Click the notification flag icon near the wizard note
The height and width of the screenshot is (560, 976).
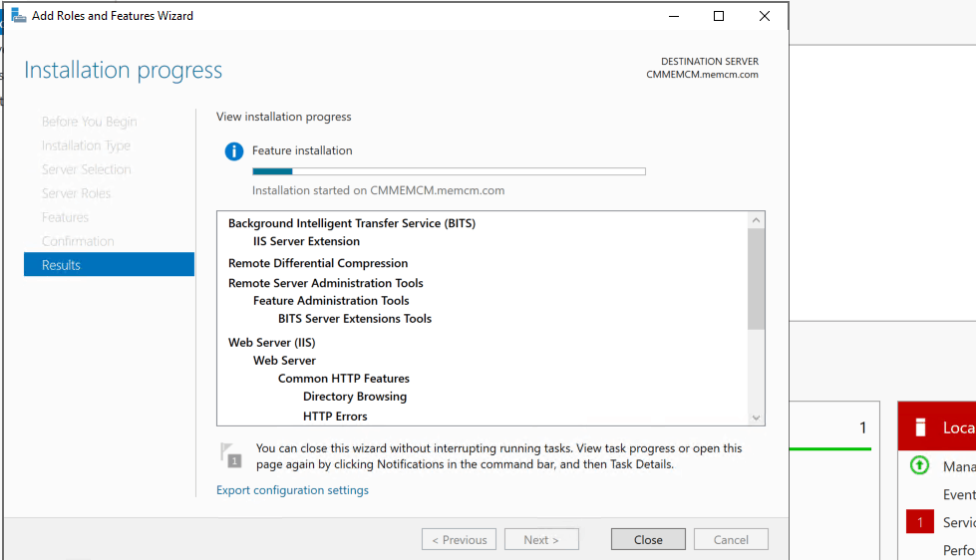click(x=231, y=455)
